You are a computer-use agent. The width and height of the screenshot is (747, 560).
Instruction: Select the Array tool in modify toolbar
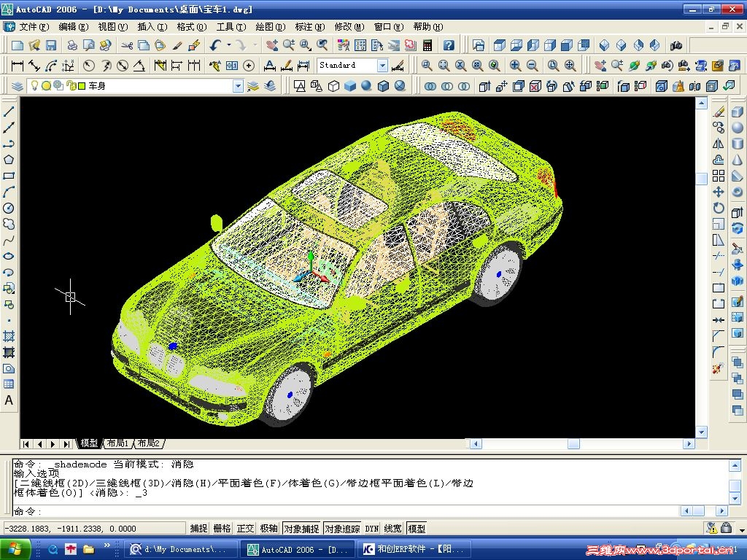[719, 176]
